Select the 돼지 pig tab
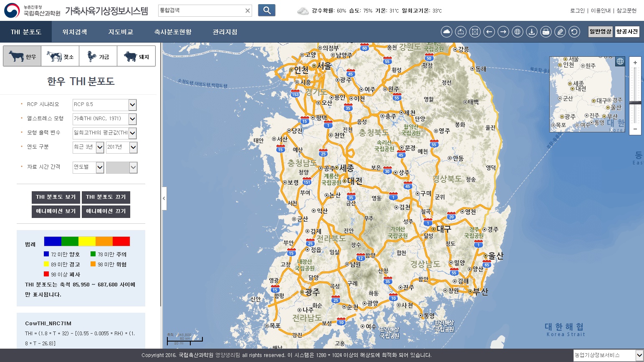The width and height of the screenshot is (644, 362). click(x=136, y=56)
